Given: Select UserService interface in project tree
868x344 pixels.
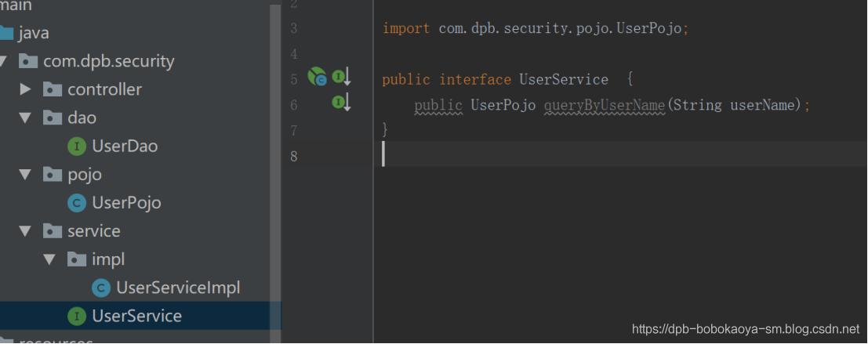Looking at the screenshot, I should click(136, 316).
